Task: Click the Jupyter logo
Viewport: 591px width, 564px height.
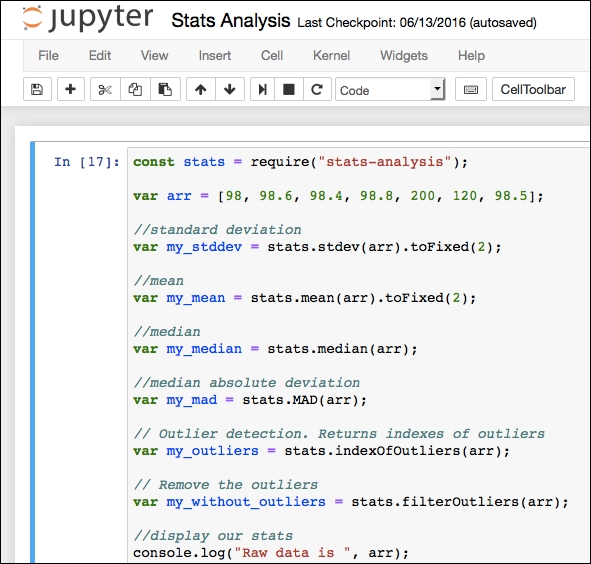Action: pos(88,18)
